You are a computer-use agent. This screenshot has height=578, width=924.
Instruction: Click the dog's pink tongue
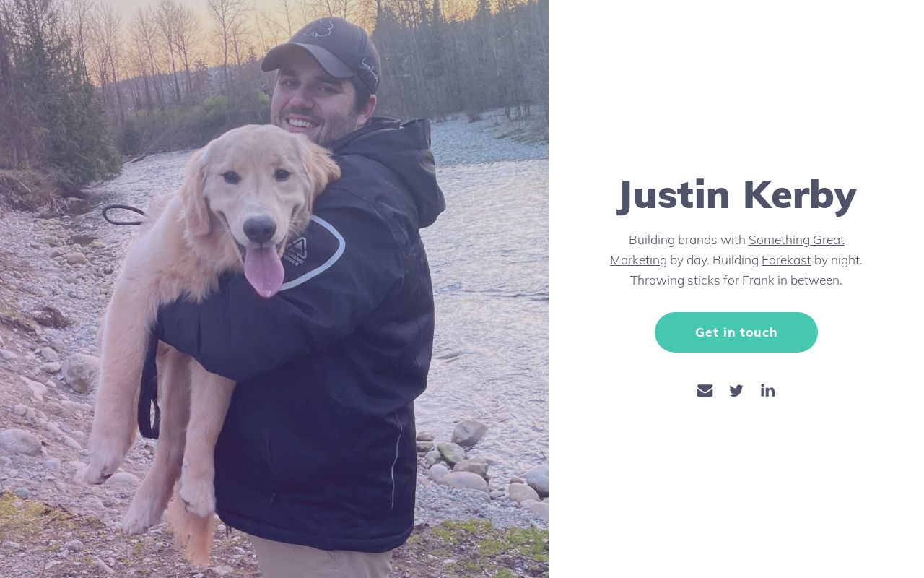pos(263,269)
